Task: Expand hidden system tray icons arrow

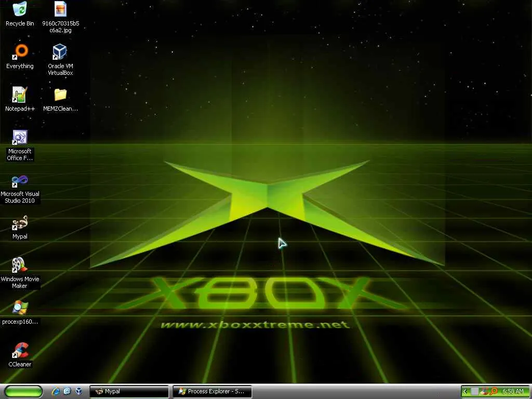Action: (x=465, y=392)
